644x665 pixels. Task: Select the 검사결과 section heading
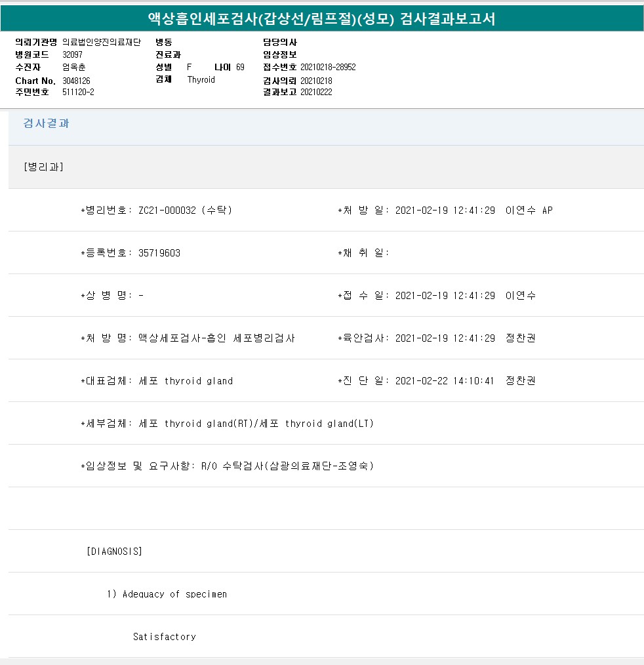pos(46,123)
